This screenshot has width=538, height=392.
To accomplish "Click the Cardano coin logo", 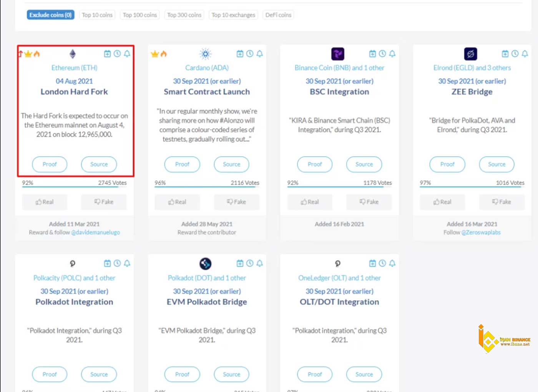I will 206,54.
